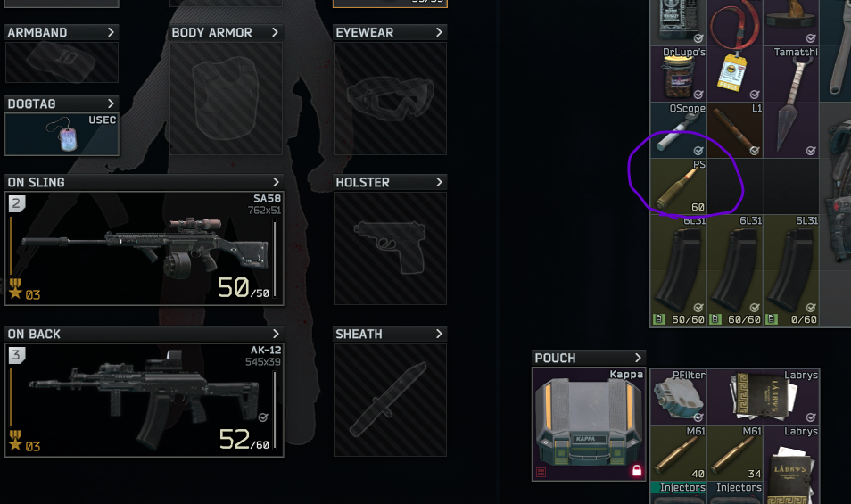Click the AK-12 checkmark badge
Viewport: 851px width, 504px height.
click(263, 417)
